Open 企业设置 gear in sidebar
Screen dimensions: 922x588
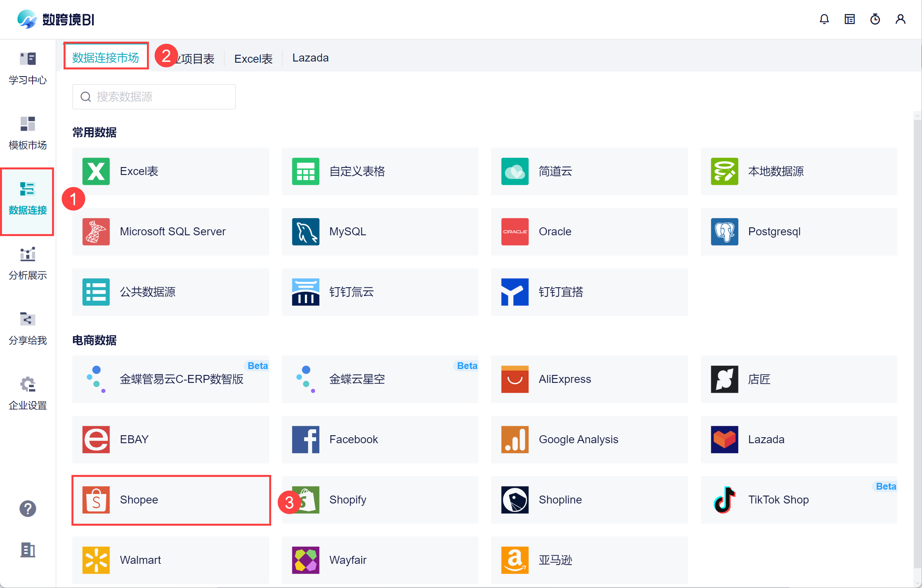(27, 394)
